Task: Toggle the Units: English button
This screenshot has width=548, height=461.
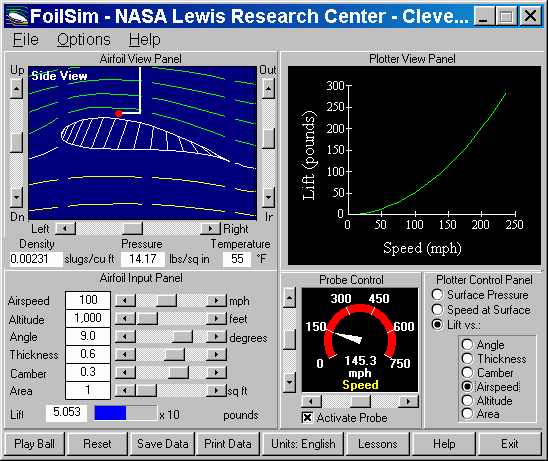Action: [x=303, y=444]
